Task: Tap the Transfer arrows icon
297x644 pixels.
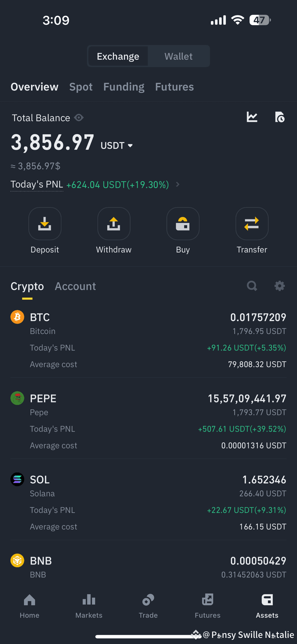Action: [252, 224]
